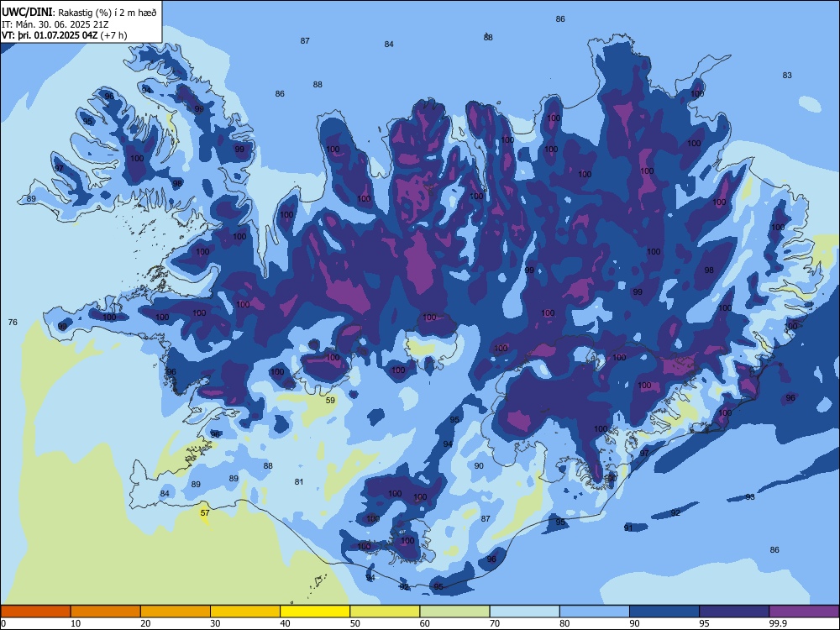Click the orange 10–20 legend swatch
The image size is (840, 630).
[x=106, y=612]
